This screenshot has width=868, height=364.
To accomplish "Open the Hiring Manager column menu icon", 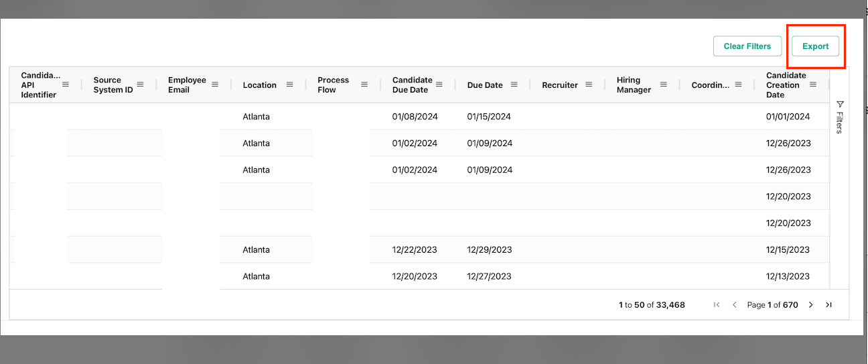I will (x=664, y=84).
